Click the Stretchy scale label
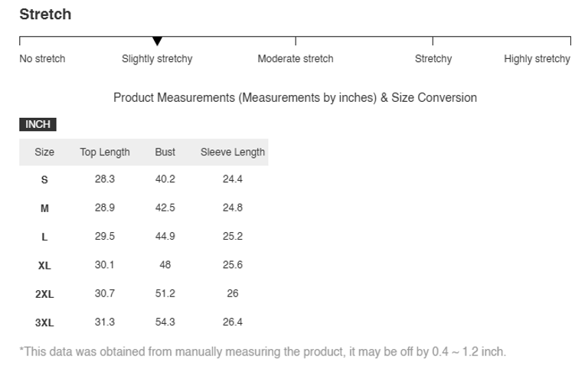The width and height of the screenshot is (588, 376). tap(433, 59)
